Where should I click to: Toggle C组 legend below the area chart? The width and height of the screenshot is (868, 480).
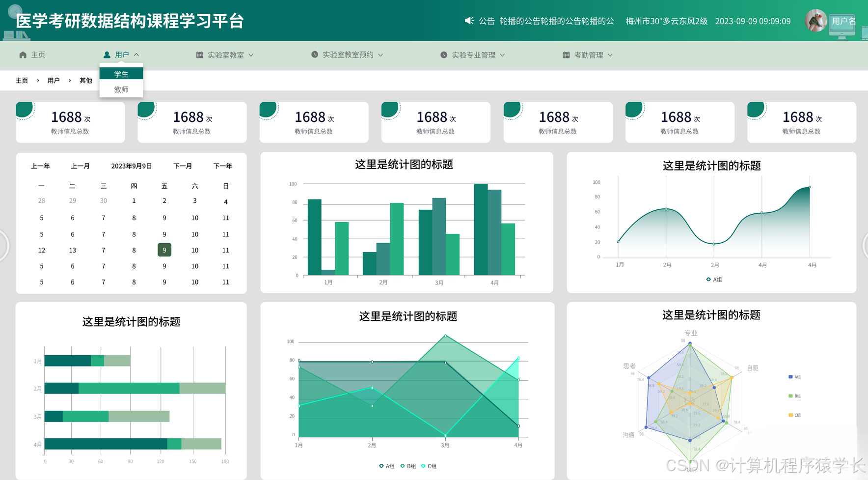pos(430,466)
